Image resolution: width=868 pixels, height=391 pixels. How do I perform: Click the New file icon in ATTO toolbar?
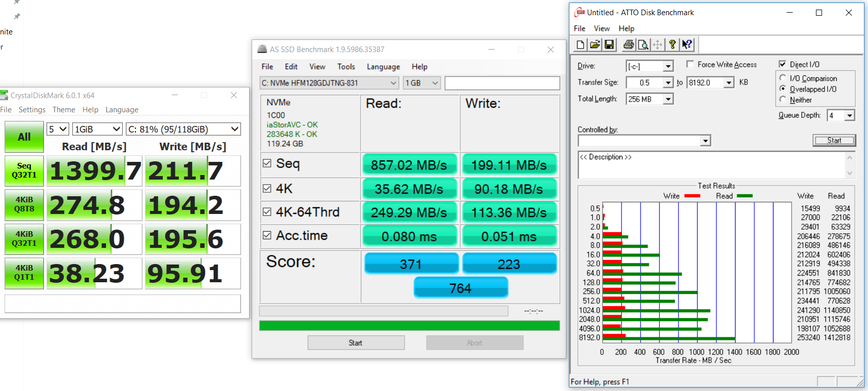pos(581,45)
